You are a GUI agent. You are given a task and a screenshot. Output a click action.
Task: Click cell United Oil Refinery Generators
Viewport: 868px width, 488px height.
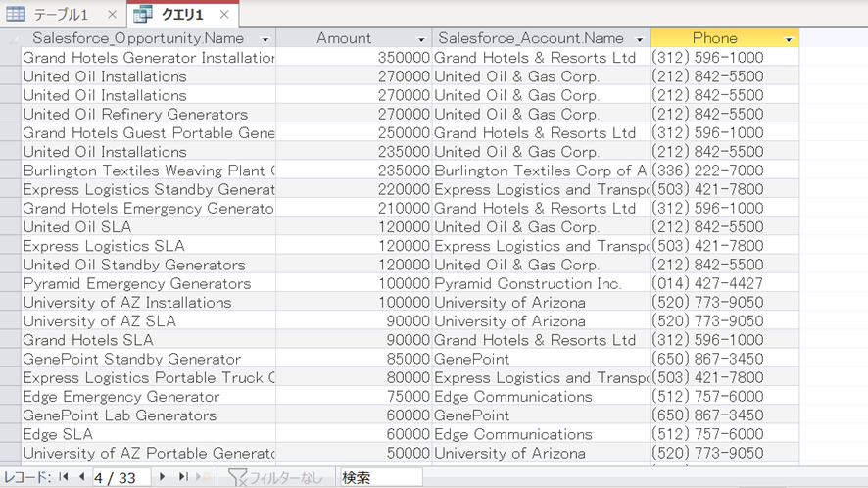click(x=148, y=114)
